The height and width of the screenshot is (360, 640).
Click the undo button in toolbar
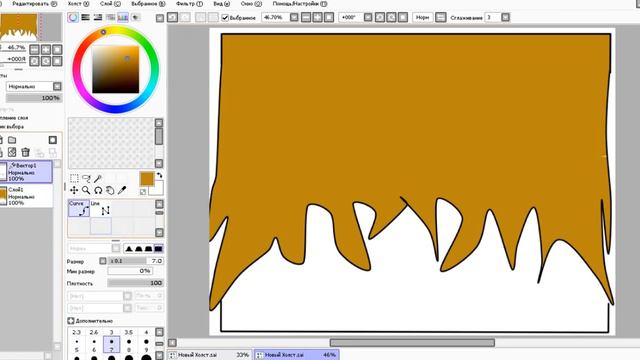point(173,18)
